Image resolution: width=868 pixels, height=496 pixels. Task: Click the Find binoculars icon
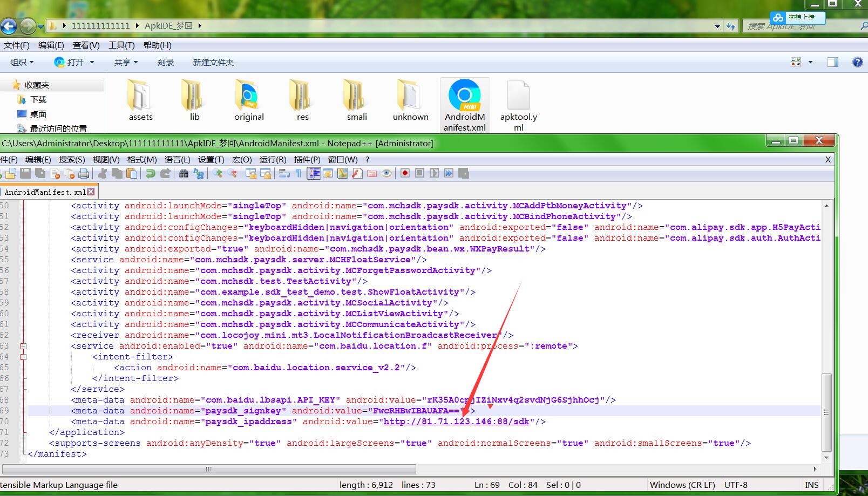click(184, 173)
